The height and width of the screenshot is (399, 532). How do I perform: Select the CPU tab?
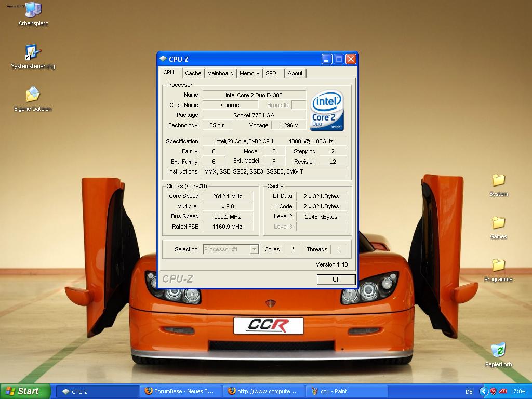click(x=170, y=72)
